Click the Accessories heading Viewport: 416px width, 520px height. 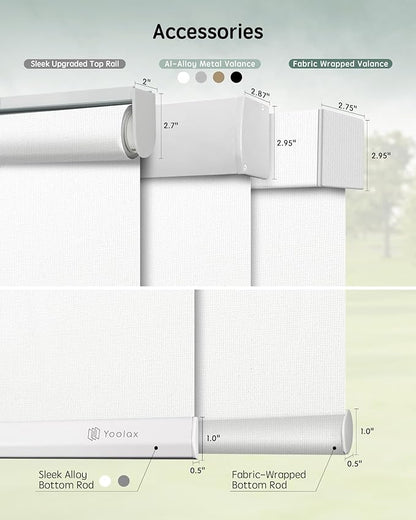(208, 32)
